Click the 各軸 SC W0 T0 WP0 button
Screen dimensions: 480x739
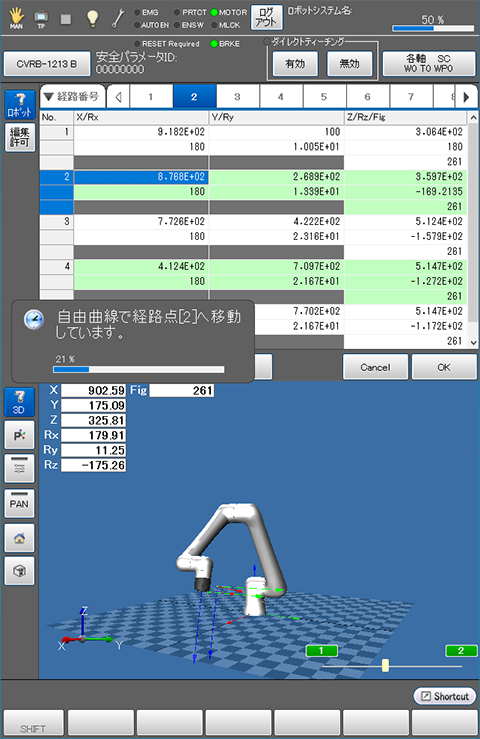coord(429,64)
